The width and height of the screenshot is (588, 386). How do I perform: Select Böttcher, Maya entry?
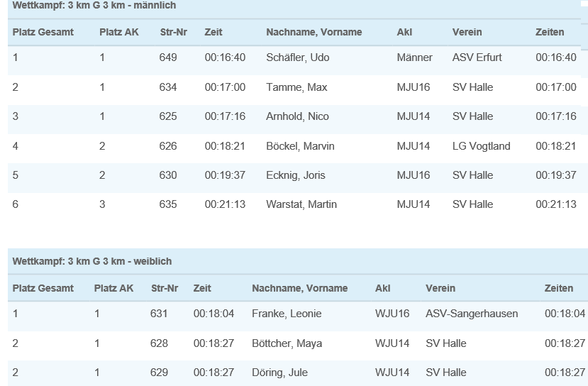(x=287, y=343)
